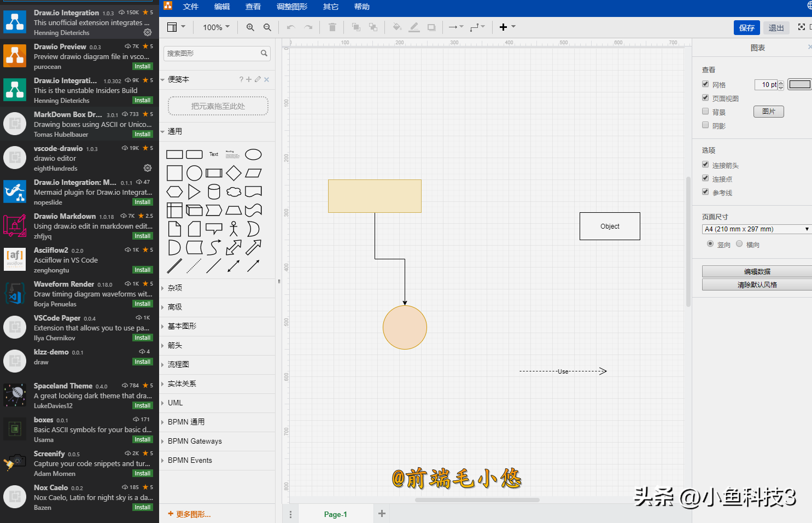Select the ellipse shape in 通用 shapes

253,154
